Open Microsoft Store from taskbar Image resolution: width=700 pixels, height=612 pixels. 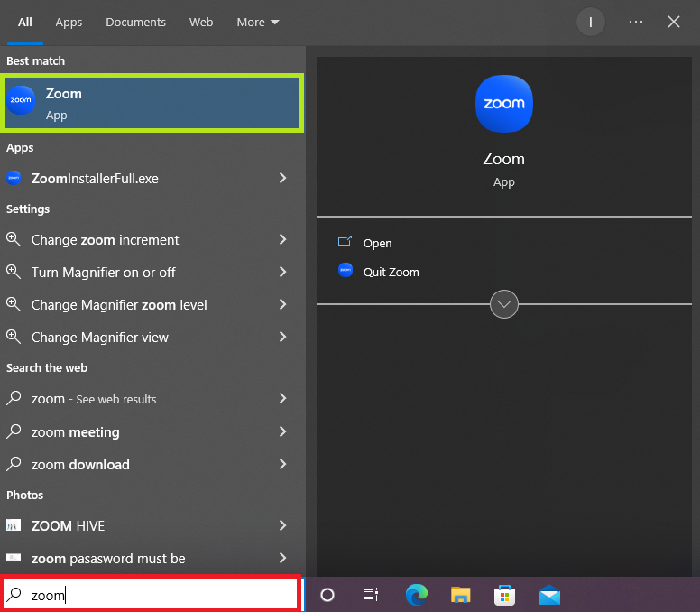point(504,595)
